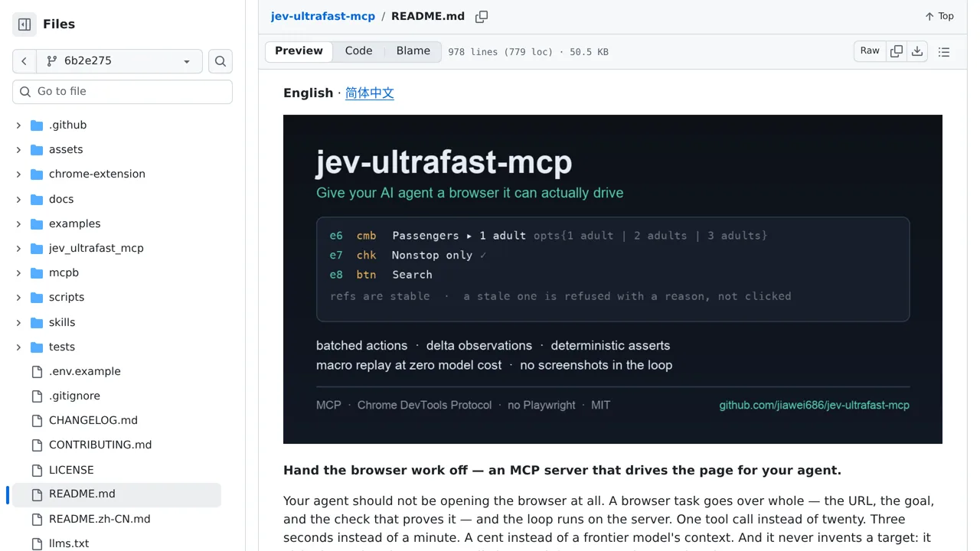Expand the skills folder chevron
Screen dimensions: 980x551
click(18, 323)
